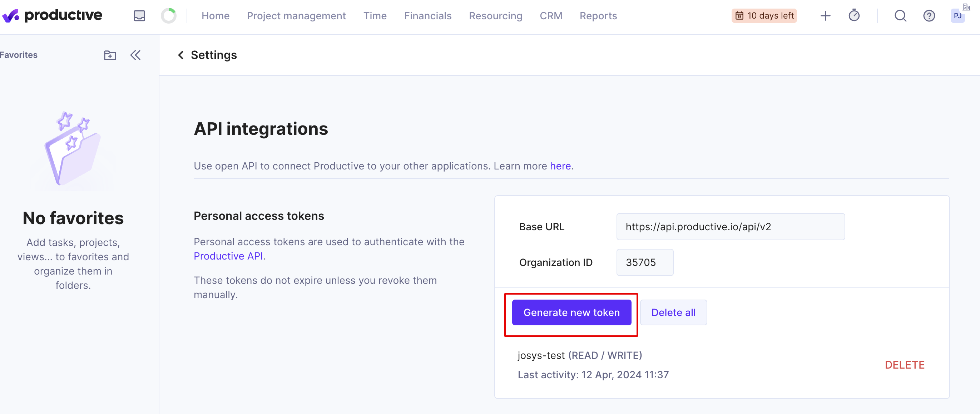
Task: Go back to Settings via chevron
Action: 181,55
